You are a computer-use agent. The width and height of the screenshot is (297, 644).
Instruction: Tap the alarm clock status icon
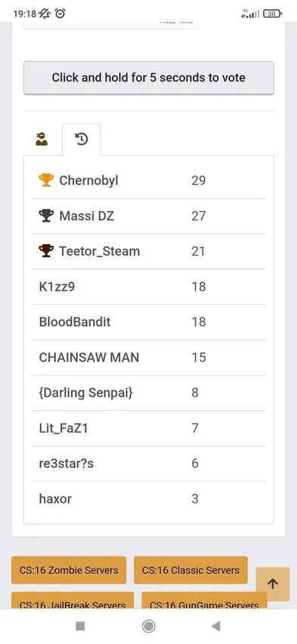[60, 14]
